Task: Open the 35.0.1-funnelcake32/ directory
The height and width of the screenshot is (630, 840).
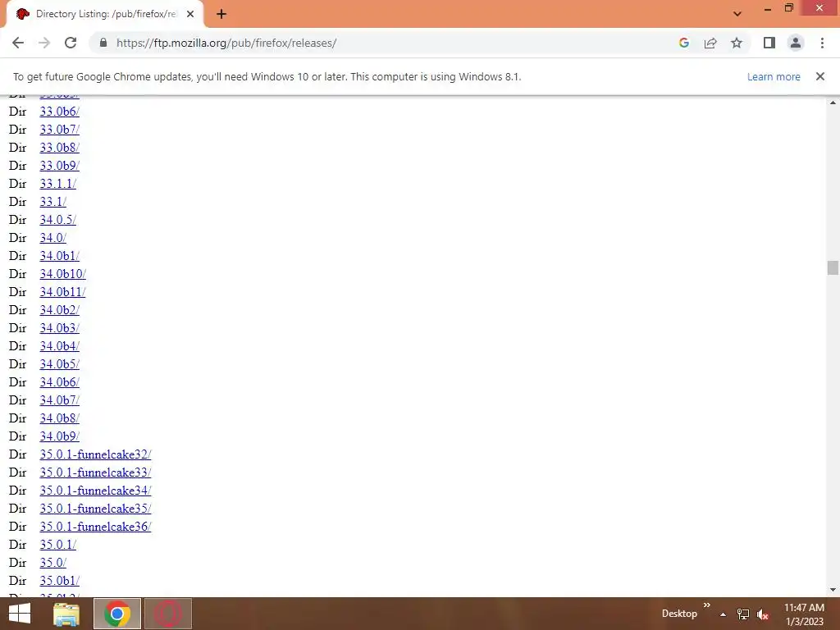Action: [x=95, y=454]
